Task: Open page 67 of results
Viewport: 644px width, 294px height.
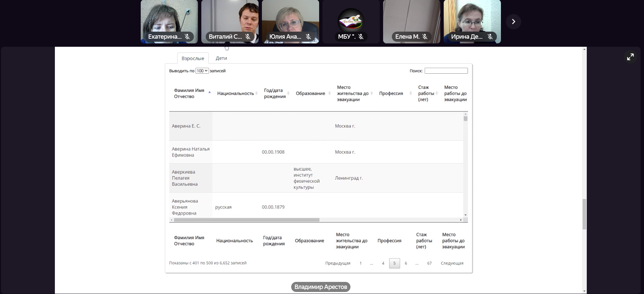Action: (429, 263)
